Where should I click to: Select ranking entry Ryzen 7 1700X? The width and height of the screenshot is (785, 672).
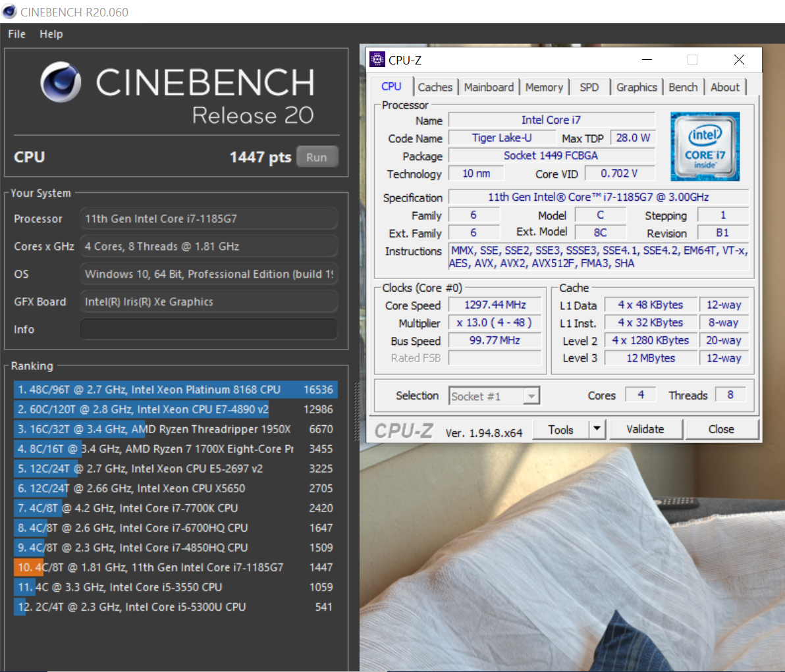click(175, 449)
